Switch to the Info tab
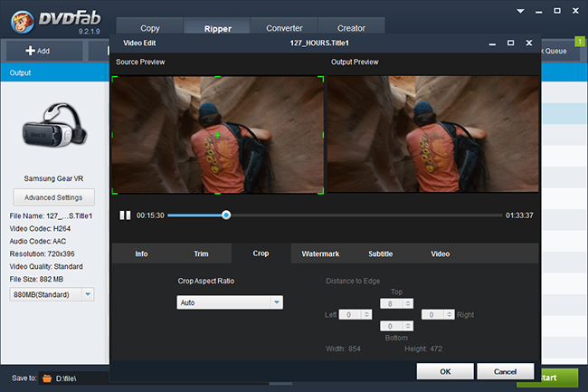This screenshot has width=588, height=392. [141, 254]
